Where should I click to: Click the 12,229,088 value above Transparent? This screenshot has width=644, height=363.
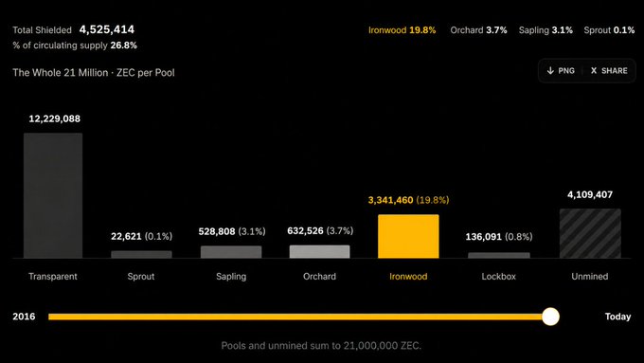click(55, 118)
